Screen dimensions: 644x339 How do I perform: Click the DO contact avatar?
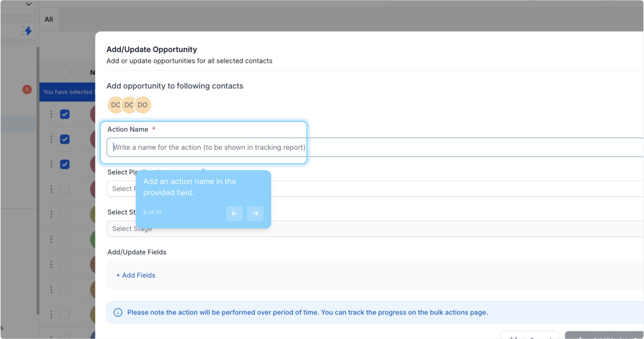[143, 105]
